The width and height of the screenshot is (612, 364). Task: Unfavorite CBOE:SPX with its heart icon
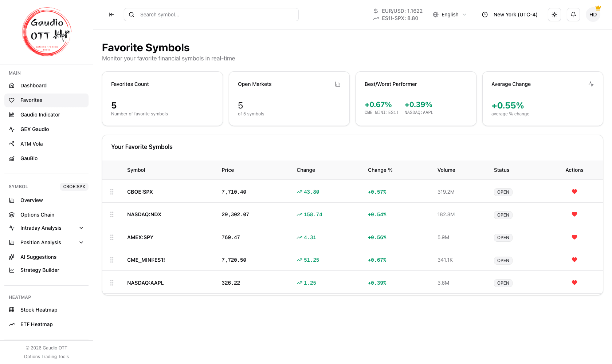coord(574,191)
